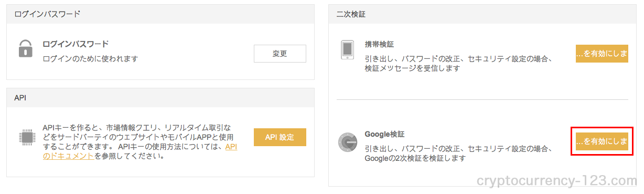Select the bold ログインパスワード title text
Image resolution: width=644 pixels, height=194 pixels.
pyautogui.click(x=76, y=44)
